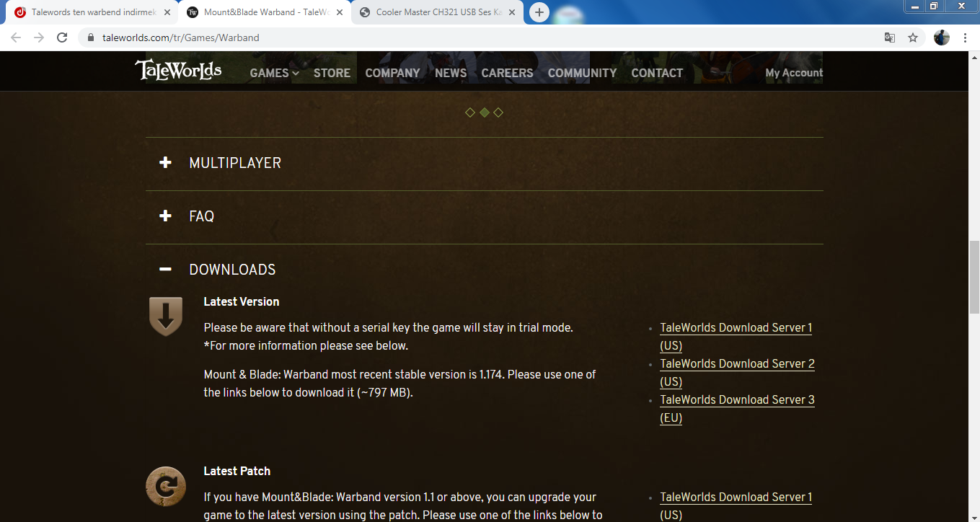Go to the NEWS section

451,73
